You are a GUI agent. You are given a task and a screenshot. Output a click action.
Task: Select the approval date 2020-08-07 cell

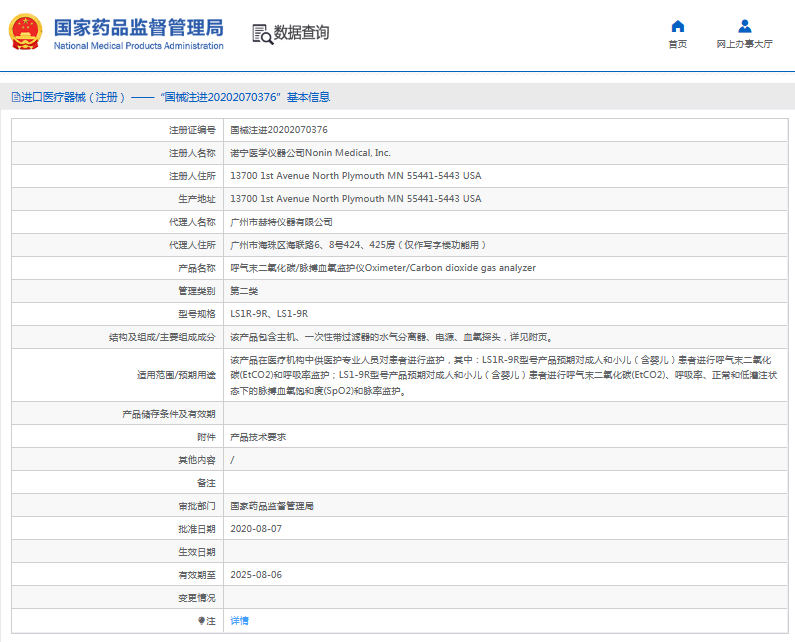pyautogui.click(x=256, y=529)
